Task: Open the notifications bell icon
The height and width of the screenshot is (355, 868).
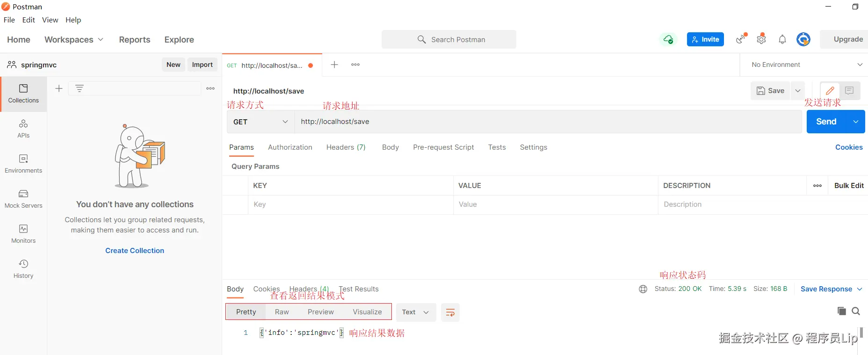Action: [782, 39]
